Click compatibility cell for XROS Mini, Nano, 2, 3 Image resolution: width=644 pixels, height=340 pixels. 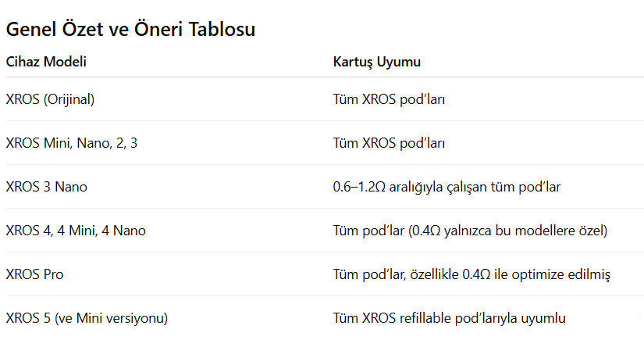[389, 143]
